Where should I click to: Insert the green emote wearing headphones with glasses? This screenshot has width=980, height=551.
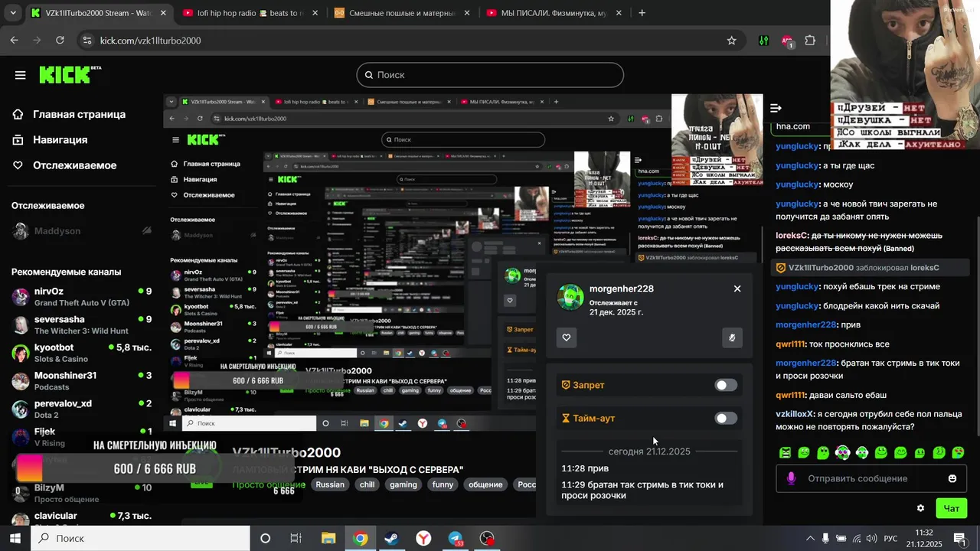pos(843,453)
